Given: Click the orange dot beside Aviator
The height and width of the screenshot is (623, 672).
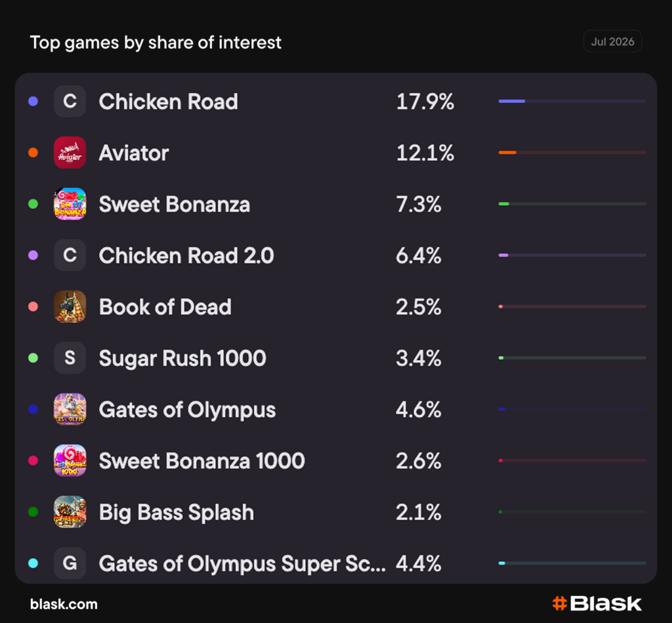Looking at the screenshot, I should pos(33,152).
